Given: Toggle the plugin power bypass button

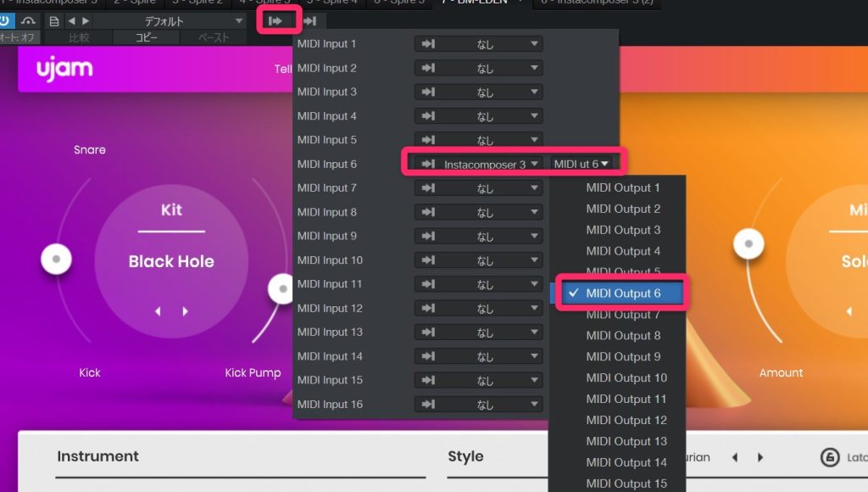Looking at the screenshot, I should click(7, 20).
